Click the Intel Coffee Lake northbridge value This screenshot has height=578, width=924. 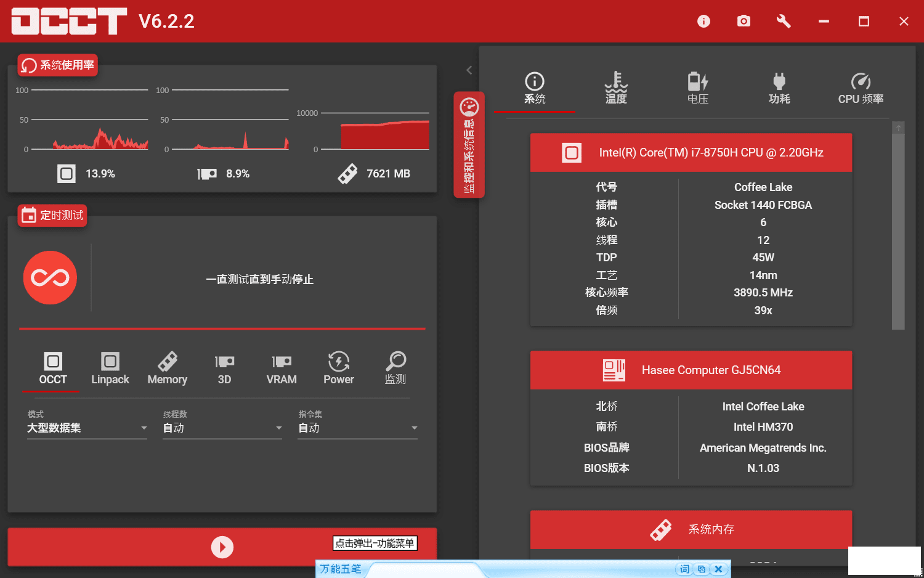click(763, 406)
